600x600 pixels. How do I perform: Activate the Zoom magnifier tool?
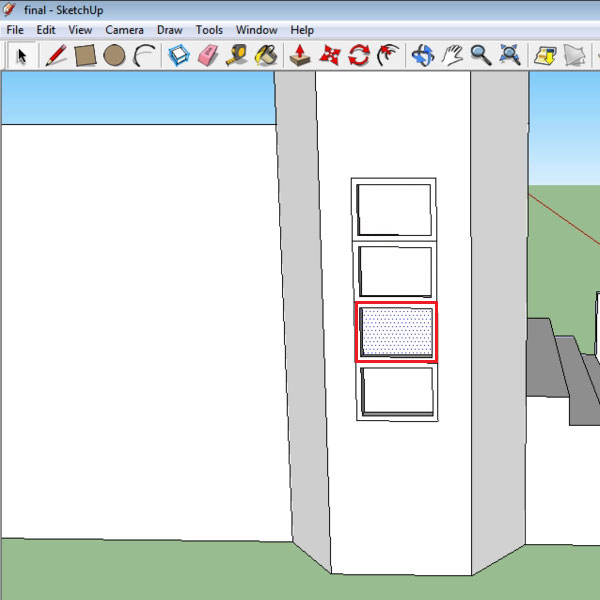[x=481, y=55]
